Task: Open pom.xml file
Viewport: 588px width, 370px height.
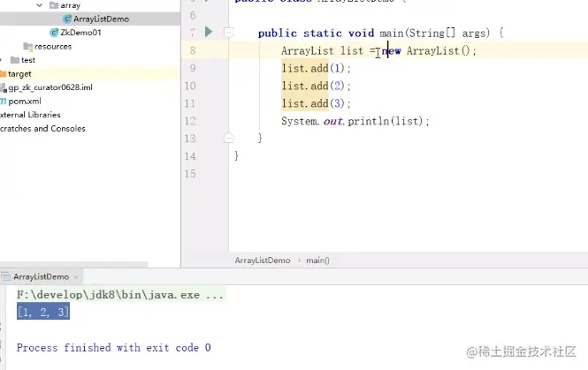Action: tap(25, 102)
